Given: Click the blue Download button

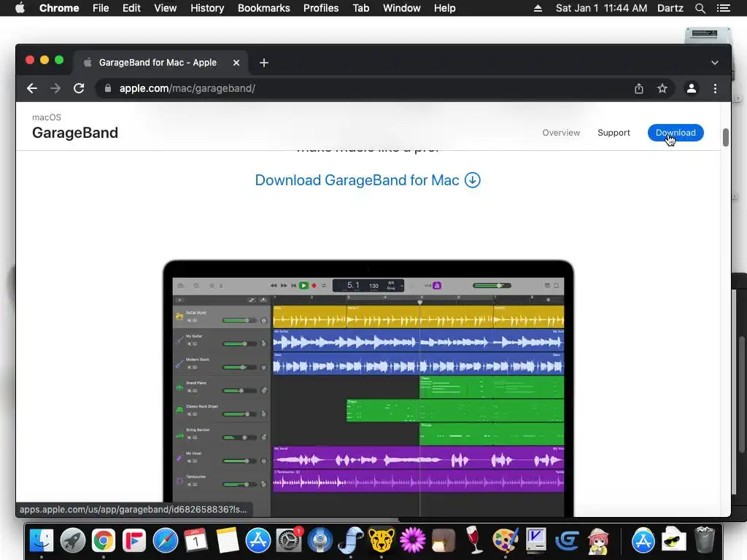Looking at the screenshot, I should tap(676, 133).
